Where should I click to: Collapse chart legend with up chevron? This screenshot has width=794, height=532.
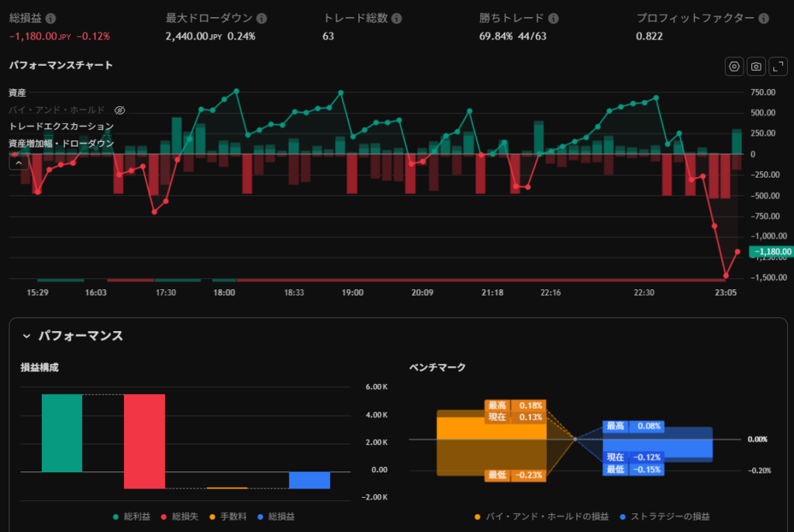18,162
